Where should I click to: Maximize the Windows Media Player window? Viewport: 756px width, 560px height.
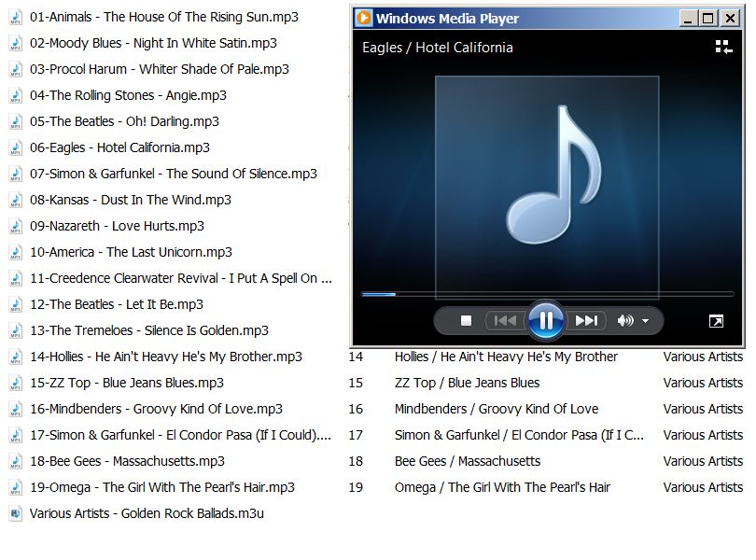pyautogui.click(x=708, y=19)
